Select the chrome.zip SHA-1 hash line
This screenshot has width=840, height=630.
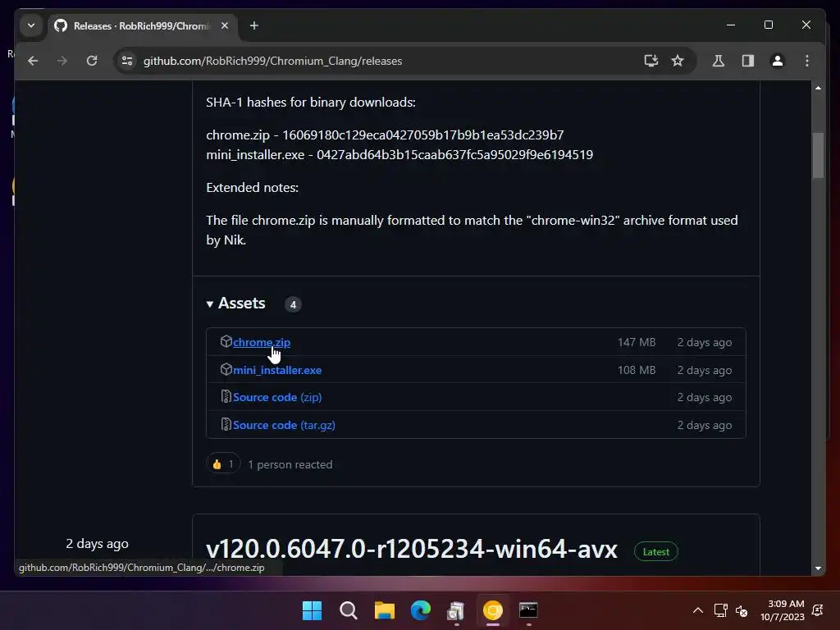(x=385, y=135)
